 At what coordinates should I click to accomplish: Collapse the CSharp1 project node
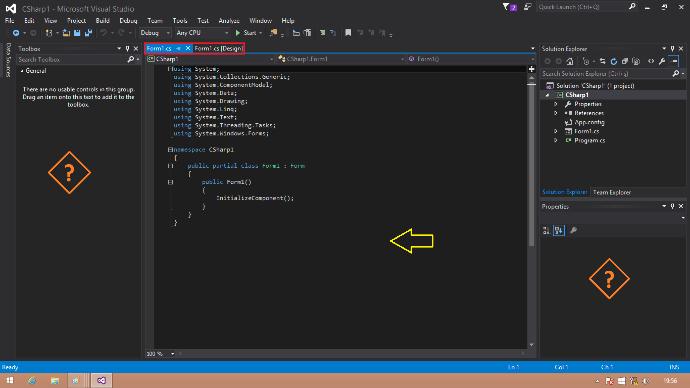tap(547, 95)
